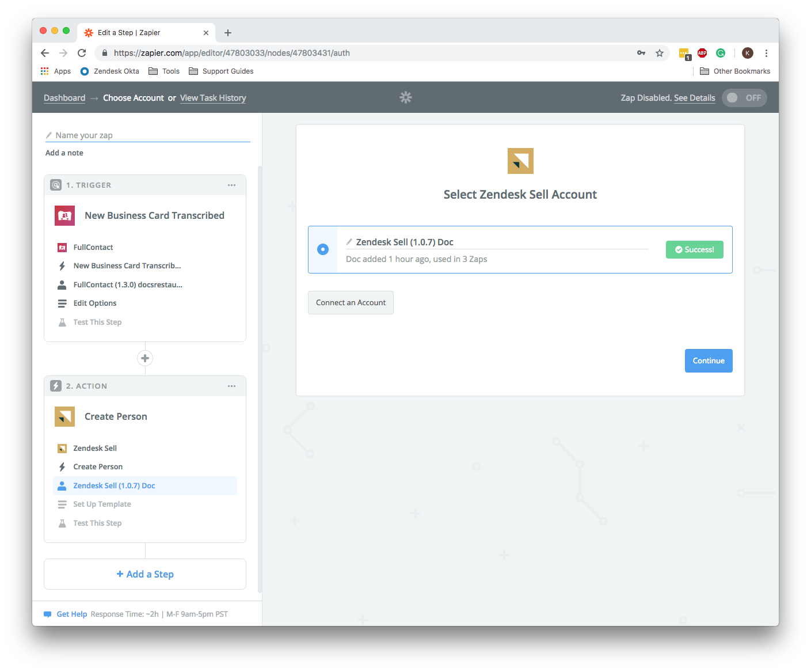Open Test This Step under action

145,523
